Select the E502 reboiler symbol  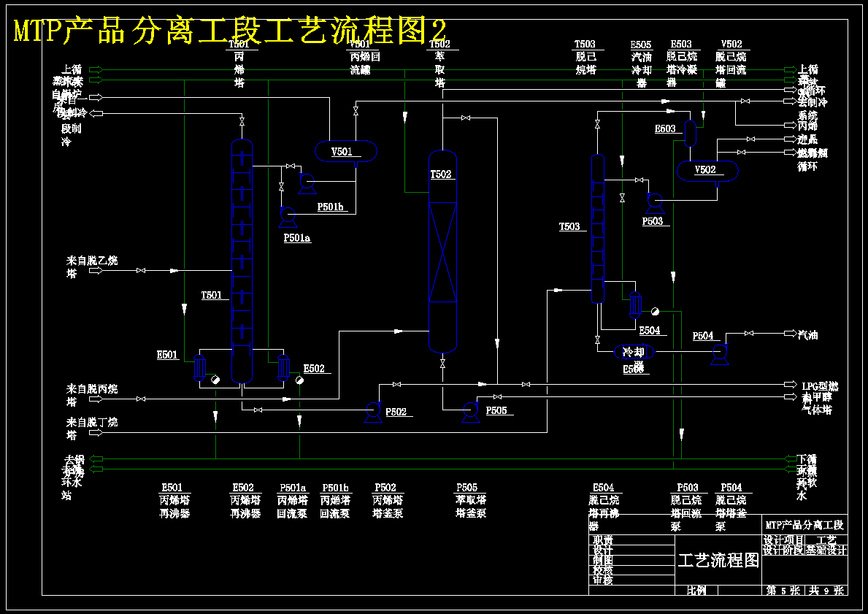pyautogui.click(x=283, y=368)
